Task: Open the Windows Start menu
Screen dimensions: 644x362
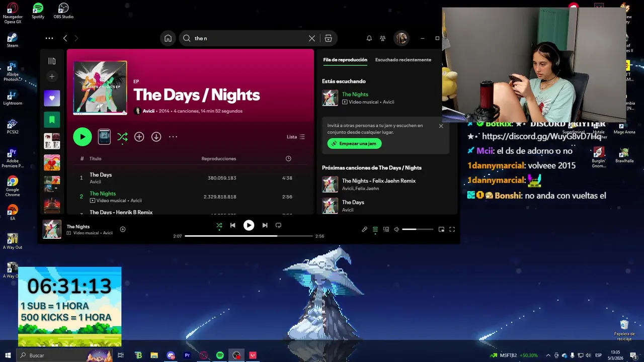Action: point(8,355)
